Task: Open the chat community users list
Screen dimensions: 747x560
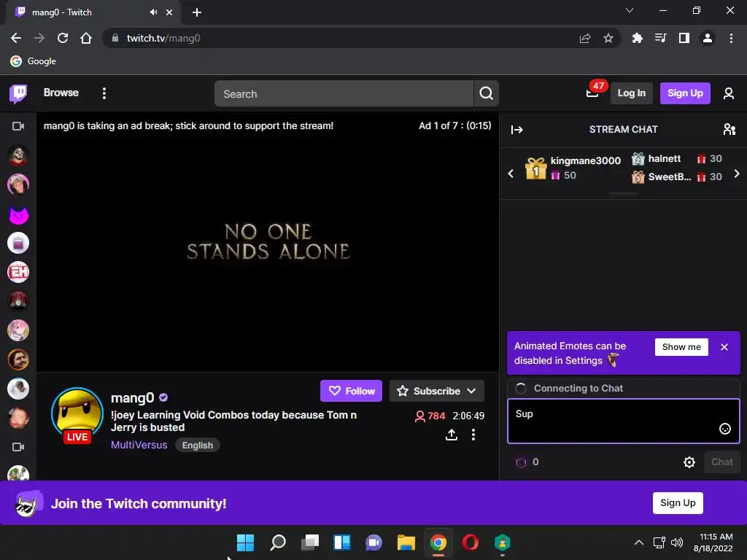Action: (729, 130)
